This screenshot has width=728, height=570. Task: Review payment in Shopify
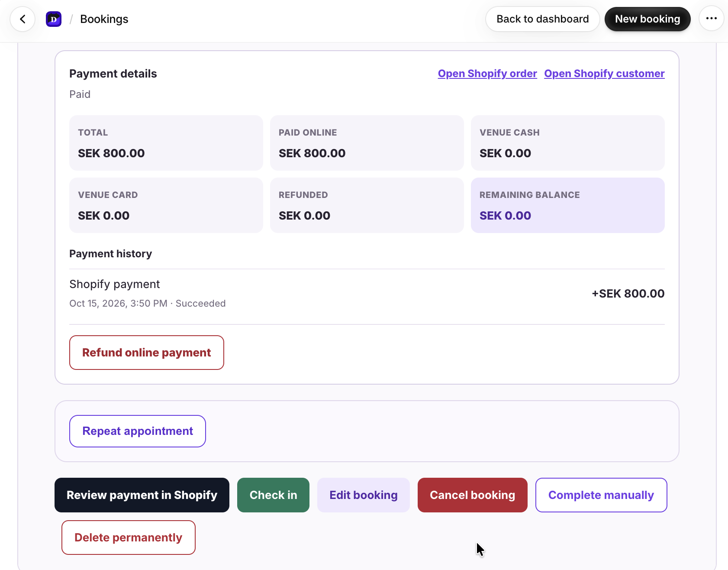coord(142,495)
